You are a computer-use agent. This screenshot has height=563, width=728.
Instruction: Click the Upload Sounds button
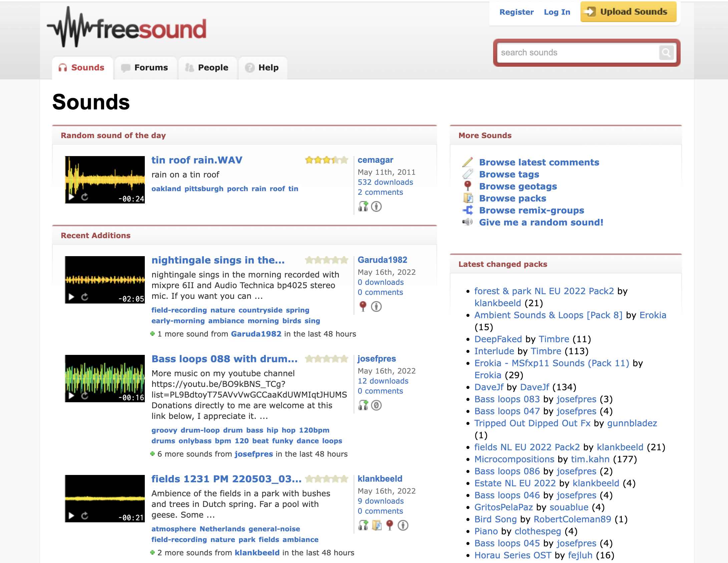coord(629,12)
